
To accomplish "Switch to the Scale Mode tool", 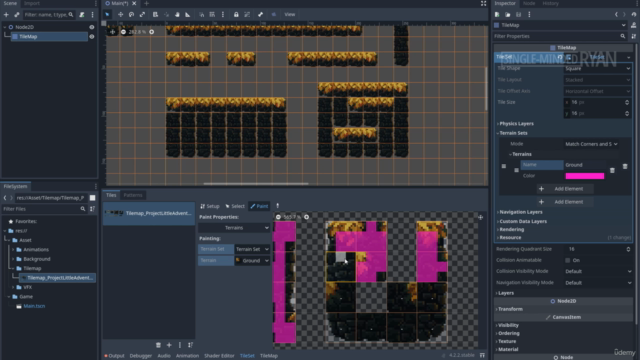I will pyautogui.click(x=142, y=14).
